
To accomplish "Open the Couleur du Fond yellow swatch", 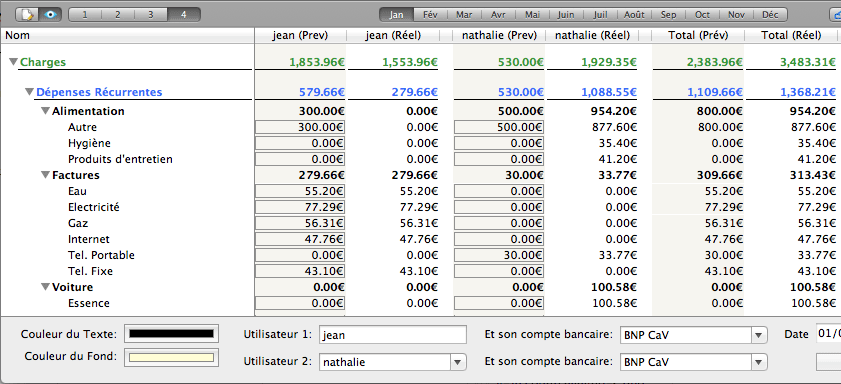I will coord(172,357).
